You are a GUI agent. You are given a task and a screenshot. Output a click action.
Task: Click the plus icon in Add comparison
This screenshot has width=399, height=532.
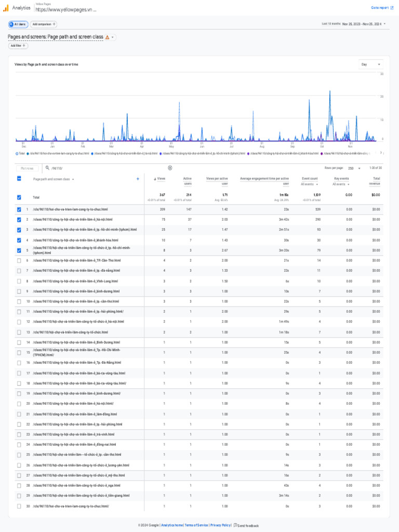[54, 24]
